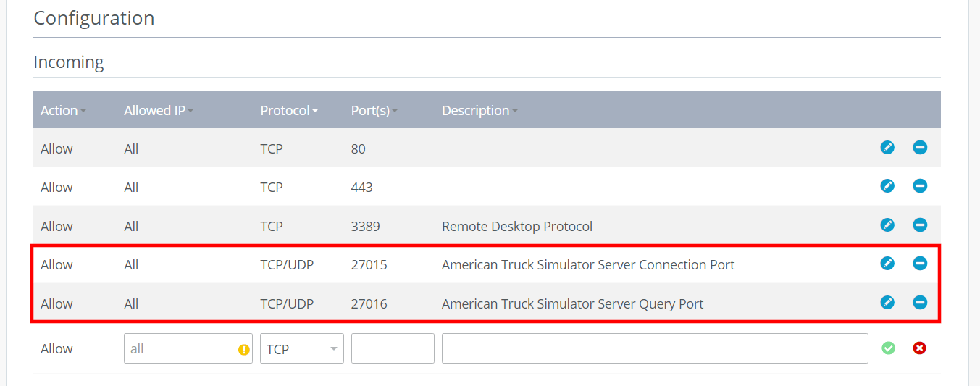This screenshot has height=386, width=980.
Task: Select the 'Remote Desktop Protocol' description cell
Action: pos(517,227)
